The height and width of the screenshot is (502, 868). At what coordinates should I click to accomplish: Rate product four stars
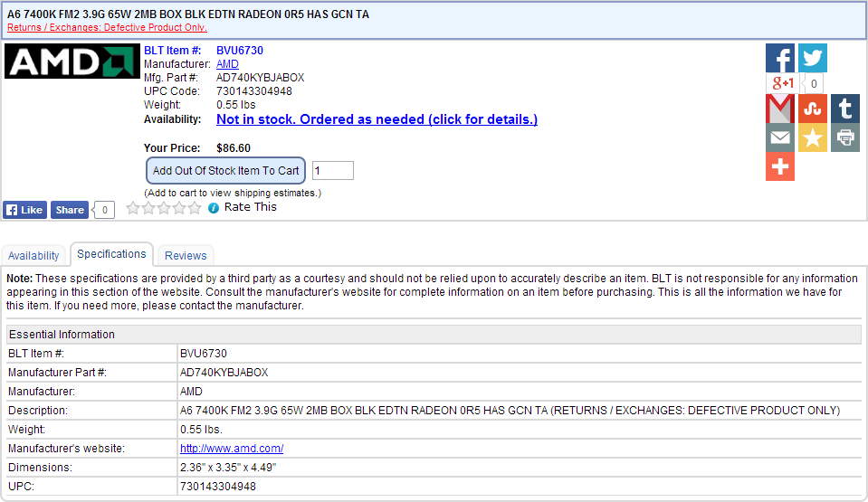click(x=179, y=208)
